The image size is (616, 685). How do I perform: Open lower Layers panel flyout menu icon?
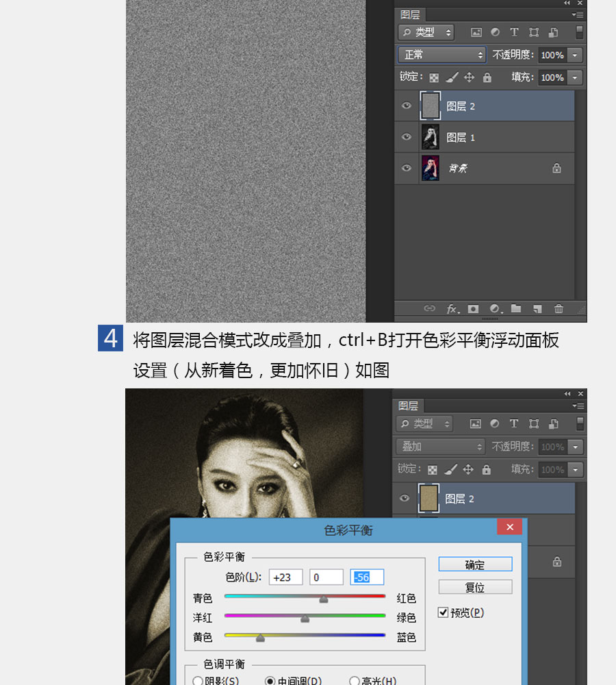click(x=578, y=406)
